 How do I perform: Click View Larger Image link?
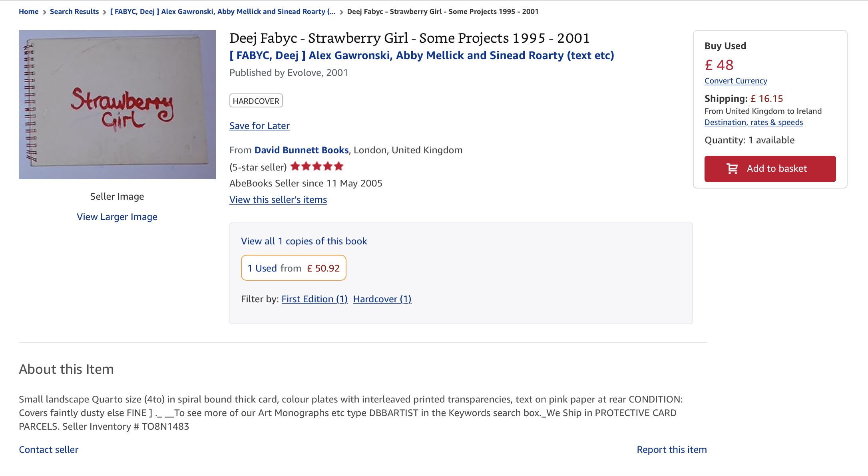coord(117,217)
